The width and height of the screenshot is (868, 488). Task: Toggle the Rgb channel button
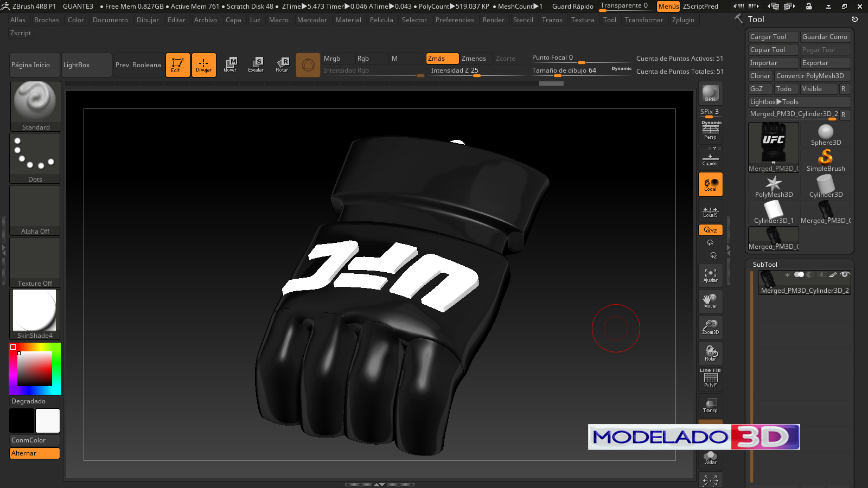(371, 59)
